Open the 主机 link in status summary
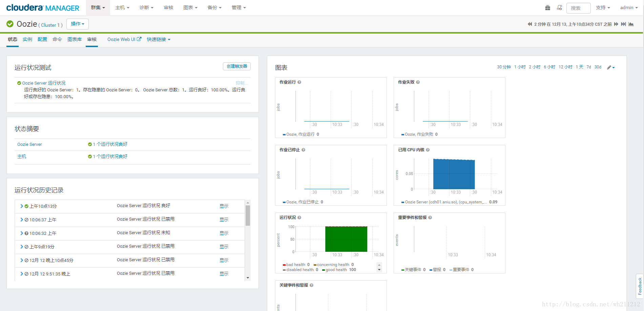The image size is (644, 311). (22, 156)
